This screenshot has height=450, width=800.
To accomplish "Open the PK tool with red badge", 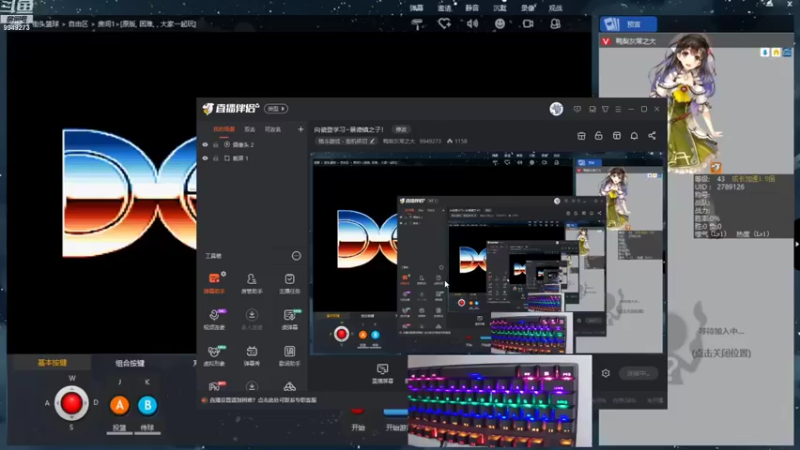I will tap(214, 386).
